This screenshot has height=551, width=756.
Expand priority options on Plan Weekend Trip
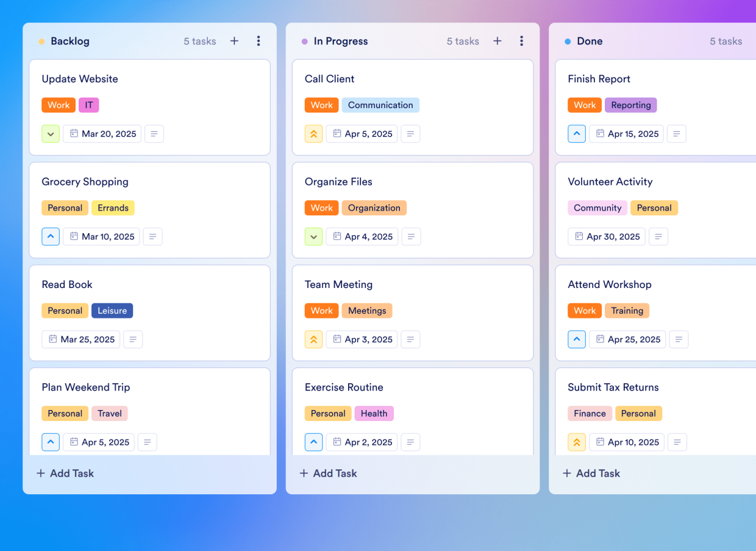pyautogui.click(x=51, y=442)
